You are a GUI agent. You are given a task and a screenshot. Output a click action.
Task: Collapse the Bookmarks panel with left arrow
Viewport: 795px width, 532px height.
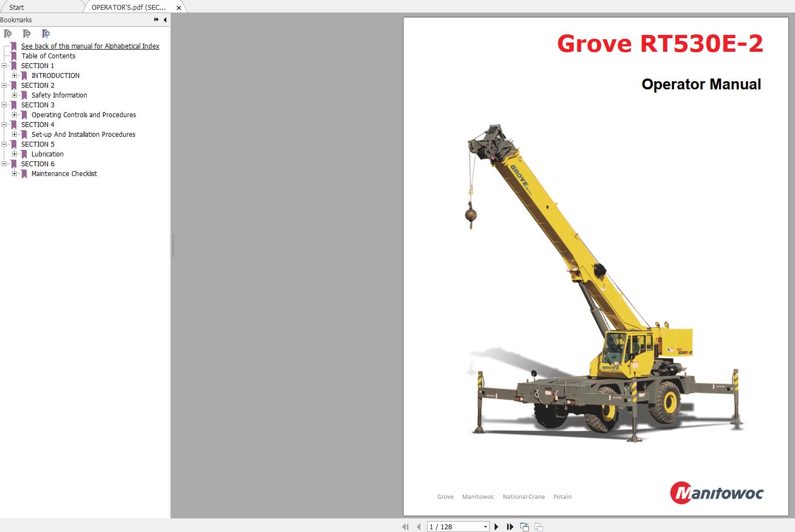click(x=165, y=20)
